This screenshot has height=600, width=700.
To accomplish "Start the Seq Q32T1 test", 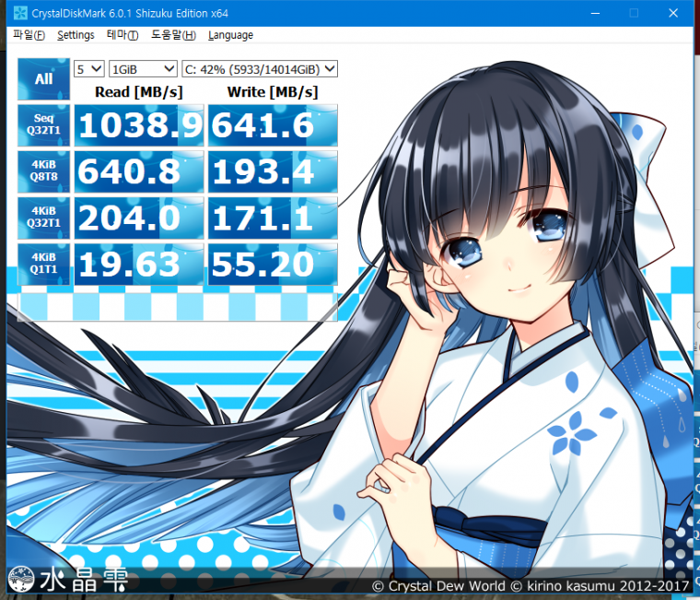I will coord(44,125).
